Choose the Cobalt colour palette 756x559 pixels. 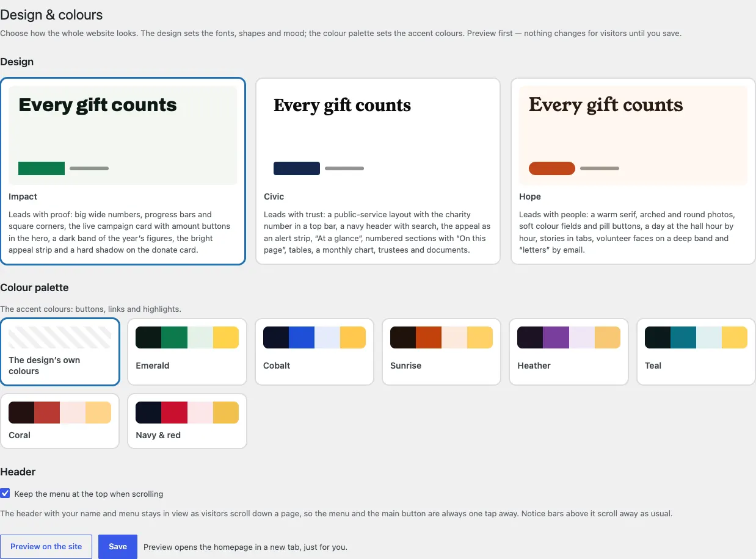tap(314, 352)
